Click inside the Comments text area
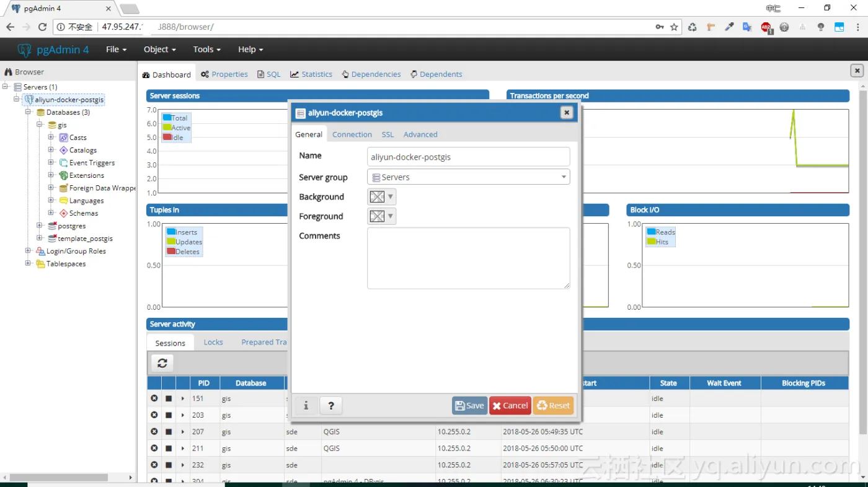 [x=469, y=258]
